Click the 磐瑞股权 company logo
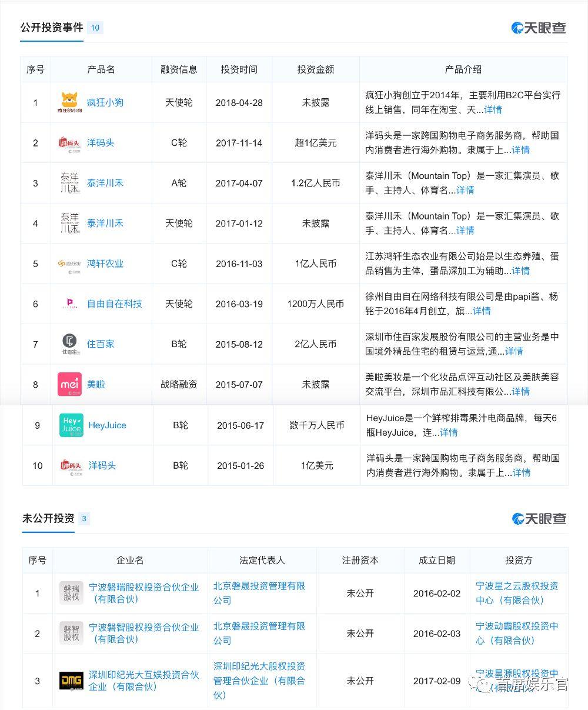588x710 pixels. pyautogui.click(x=71, y=593)
